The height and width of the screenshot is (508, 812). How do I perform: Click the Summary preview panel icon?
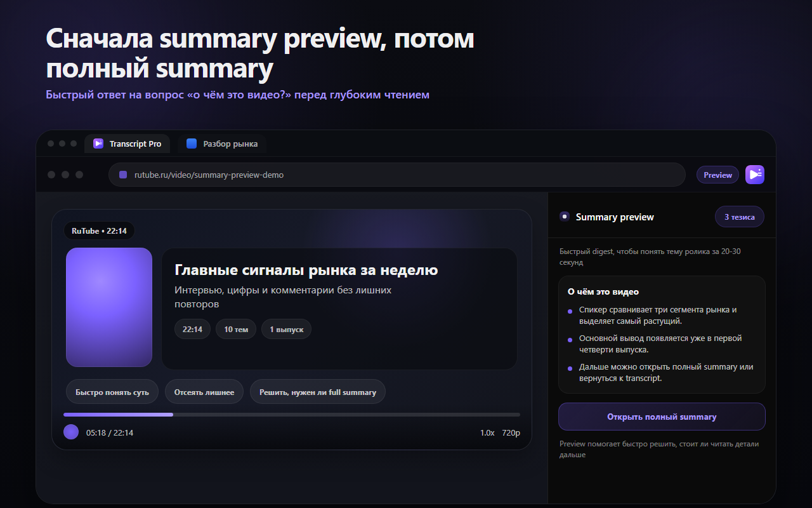click(565, 217)
